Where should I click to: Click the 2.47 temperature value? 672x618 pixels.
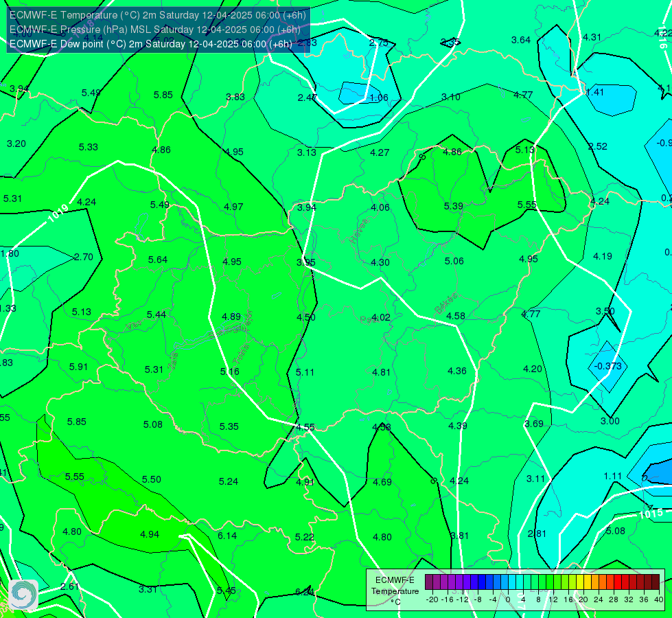coord(308,98)
